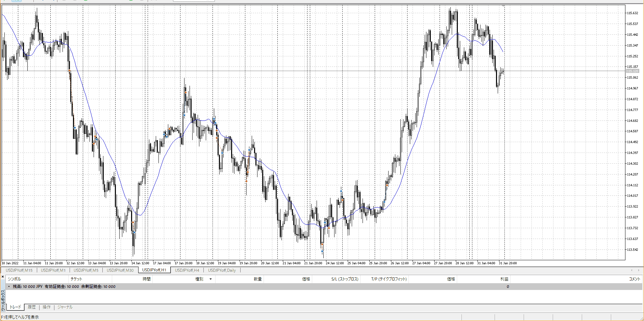Open the 種別 column sort dropdown arrow
Image resolution: width=644 pixels, height=321 pixels.
coord(210,279)
